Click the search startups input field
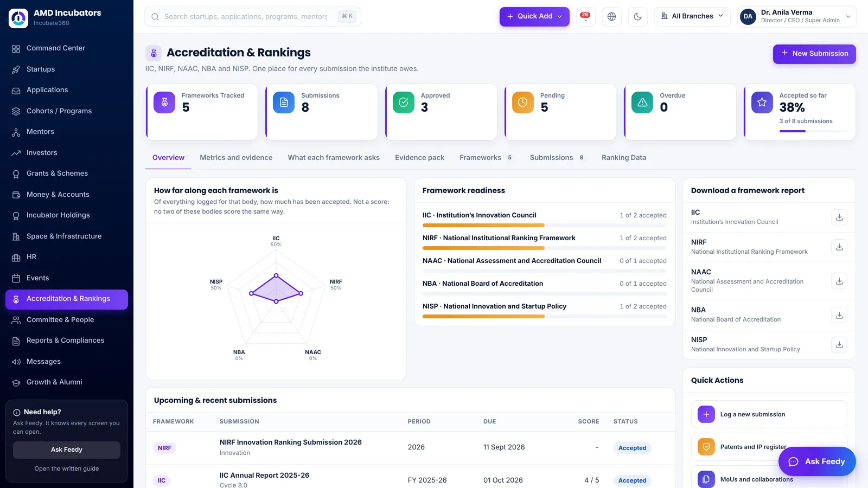 coord(253,17)
